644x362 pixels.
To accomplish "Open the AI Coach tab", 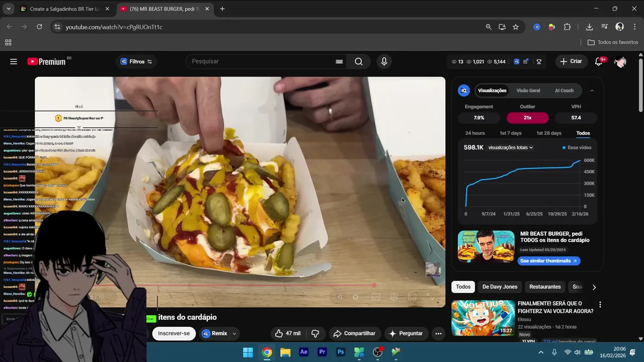I will click(564, 90).
